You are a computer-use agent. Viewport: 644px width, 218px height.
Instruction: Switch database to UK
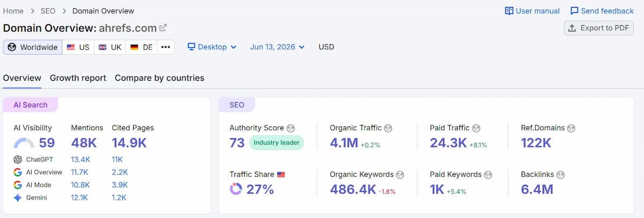point(110,47)
